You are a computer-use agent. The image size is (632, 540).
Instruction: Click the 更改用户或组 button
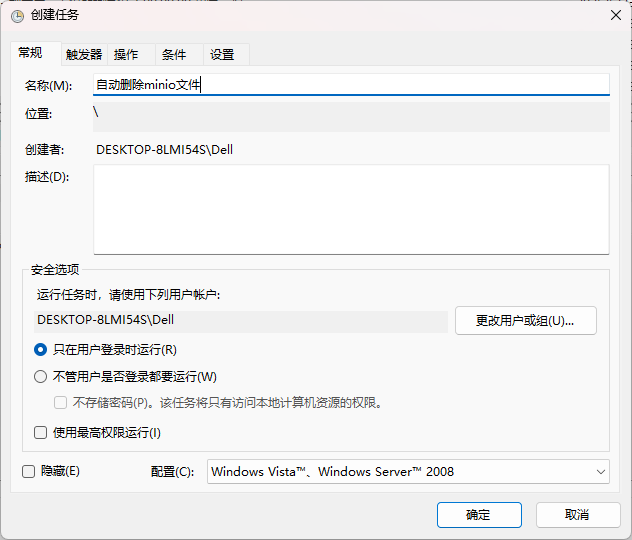tap(526, 321)
